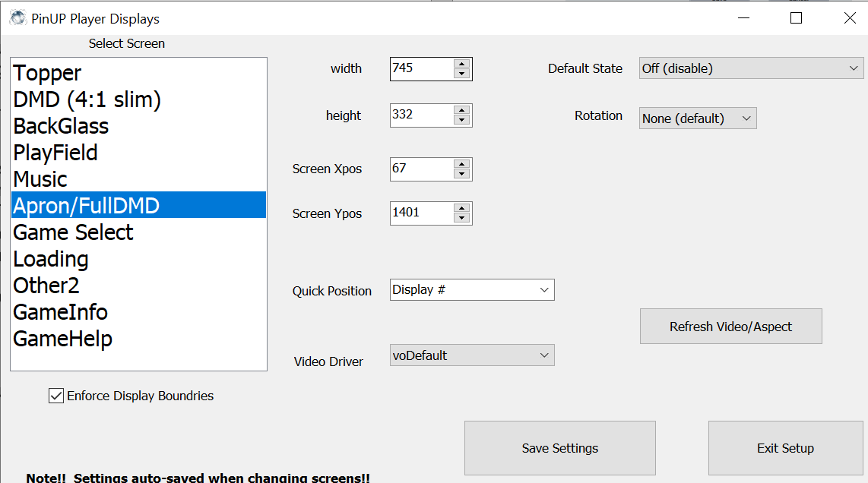Select Topper in the screen list
This screenshot has height=483, width=868.
click(x=138, y=72)
